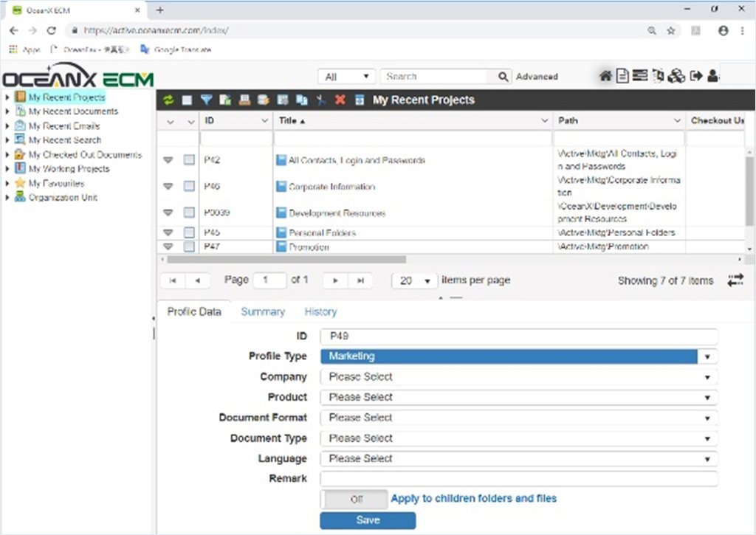Viewport: 756px width, 535px height.
Task: Click the copy documents icon in toolbar
Action: pos(302,100)
